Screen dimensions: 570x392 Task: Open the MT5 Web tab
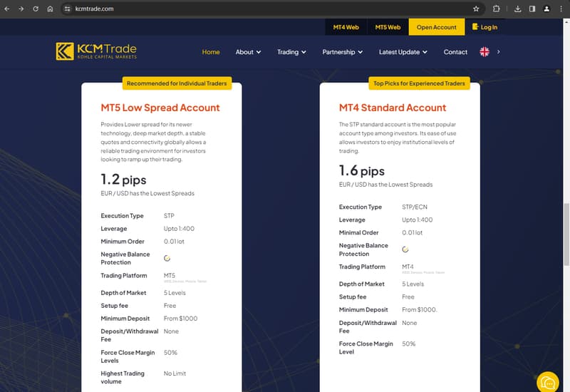(x=388, y=27)
